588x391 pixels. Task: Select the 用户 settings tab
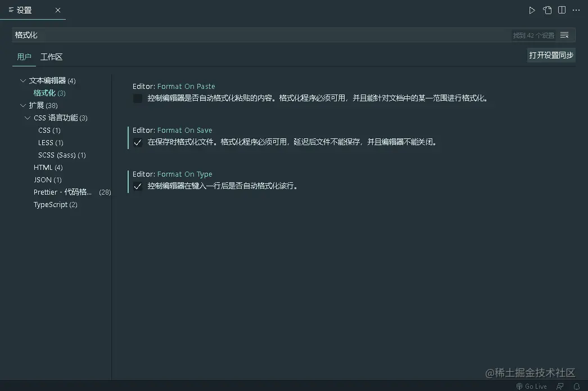coord(24,57)
